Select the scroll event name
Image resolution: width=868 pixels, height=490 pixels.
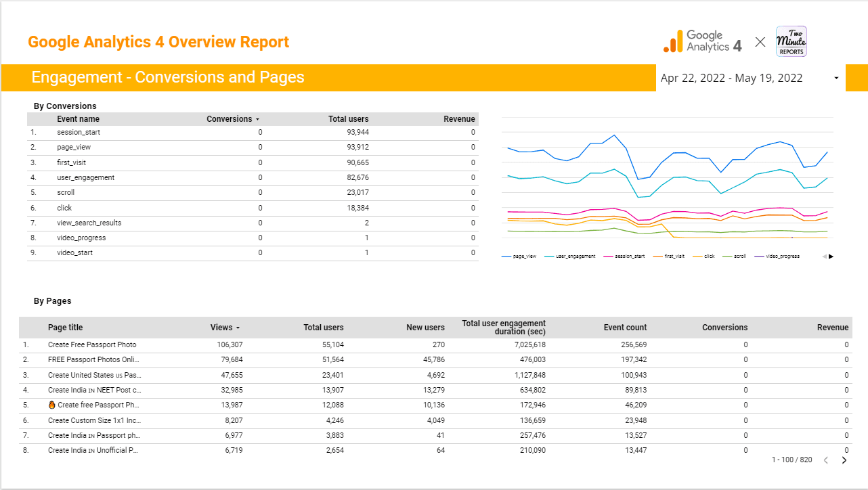[66, 193]
